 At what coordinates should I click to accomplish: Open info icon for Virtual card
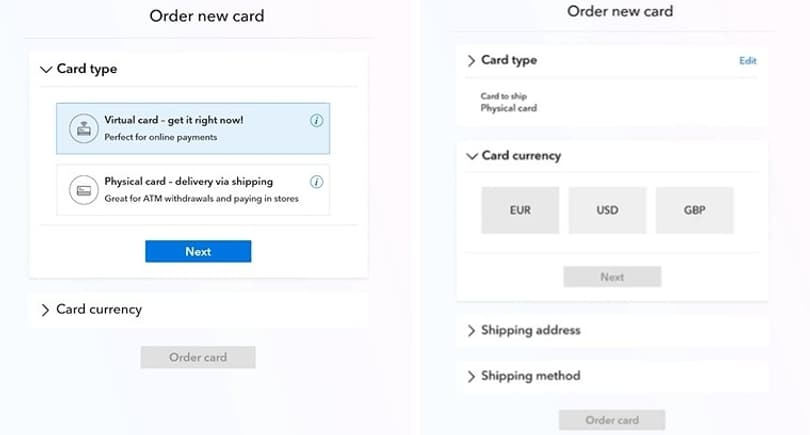316,121
